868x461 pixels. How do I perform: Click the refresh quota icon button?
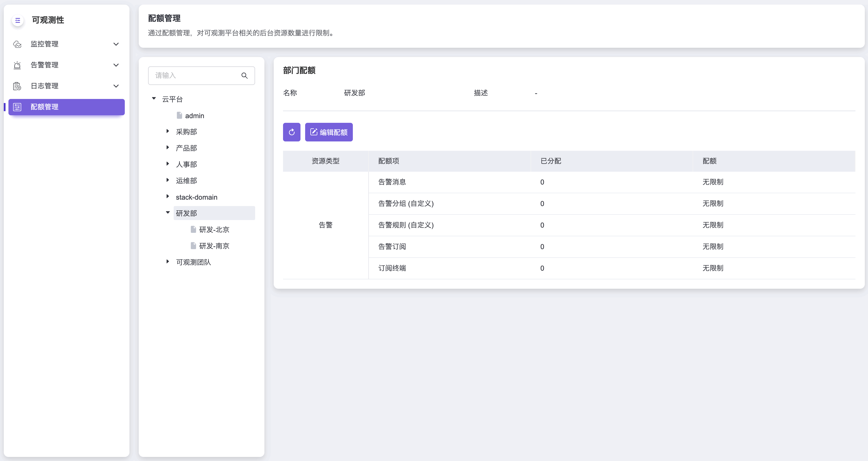[291, 132]
